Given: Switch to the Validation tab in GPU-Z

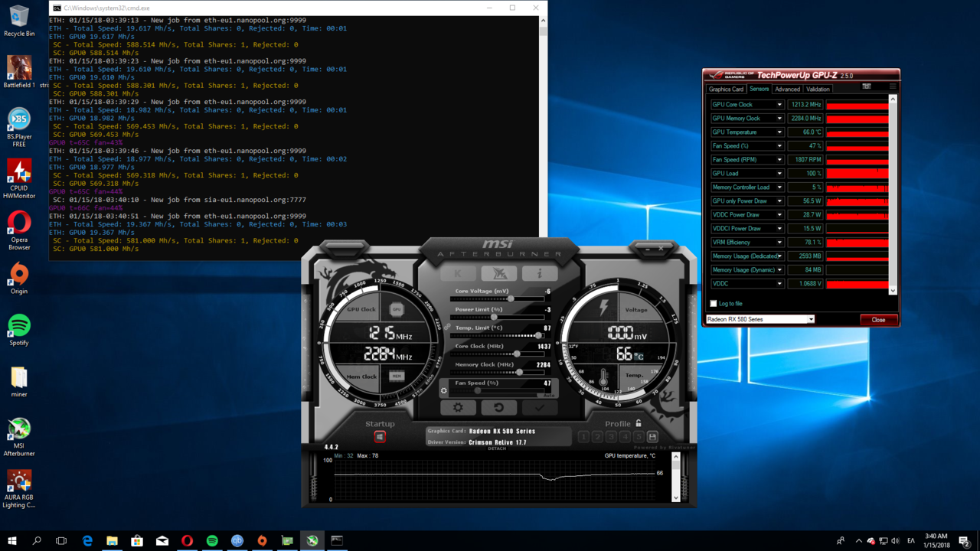Looking at the screenshot, I should 818,89.
